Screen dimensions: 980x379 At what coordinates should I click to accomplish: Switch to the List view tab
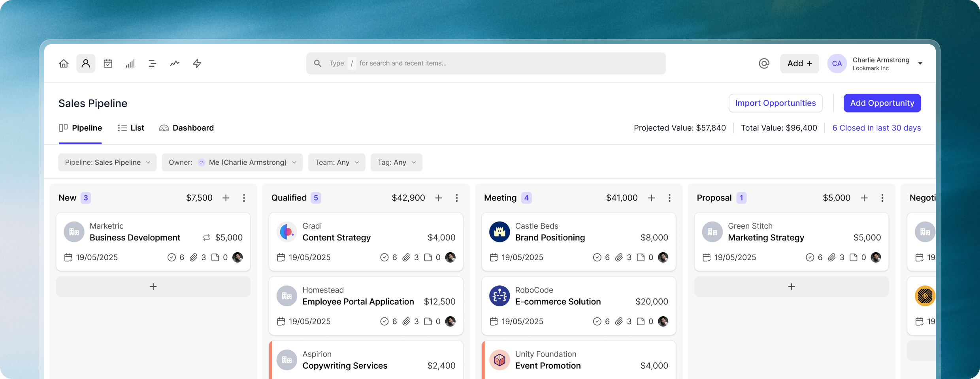tap(131, 128)
